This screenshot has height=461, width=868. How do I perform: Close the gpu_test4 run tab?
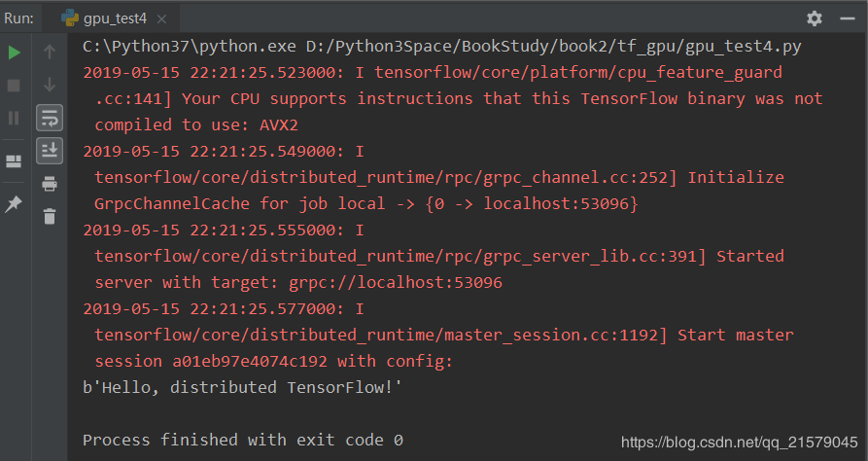coord(161,18)
